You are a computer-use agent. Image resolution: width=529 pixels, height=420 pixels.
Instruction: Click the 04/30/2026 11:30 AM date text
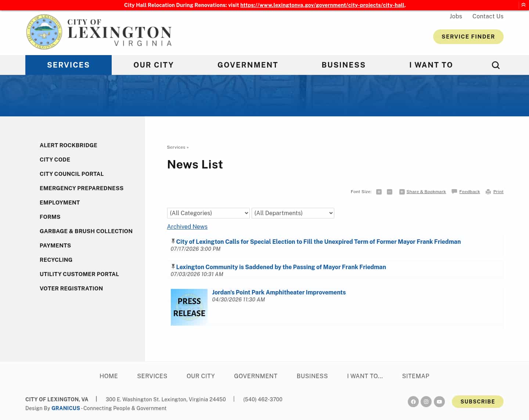click(x=238, y=300)
